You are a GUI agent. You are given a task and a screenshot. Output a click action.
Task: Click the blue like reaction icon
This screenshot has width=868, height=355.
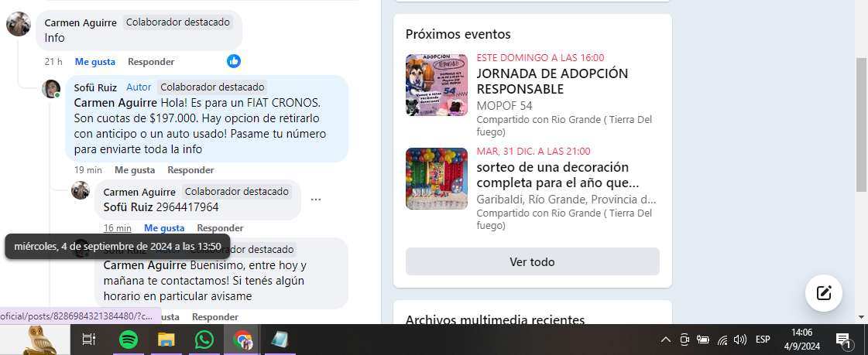click(x=234, y=61)
